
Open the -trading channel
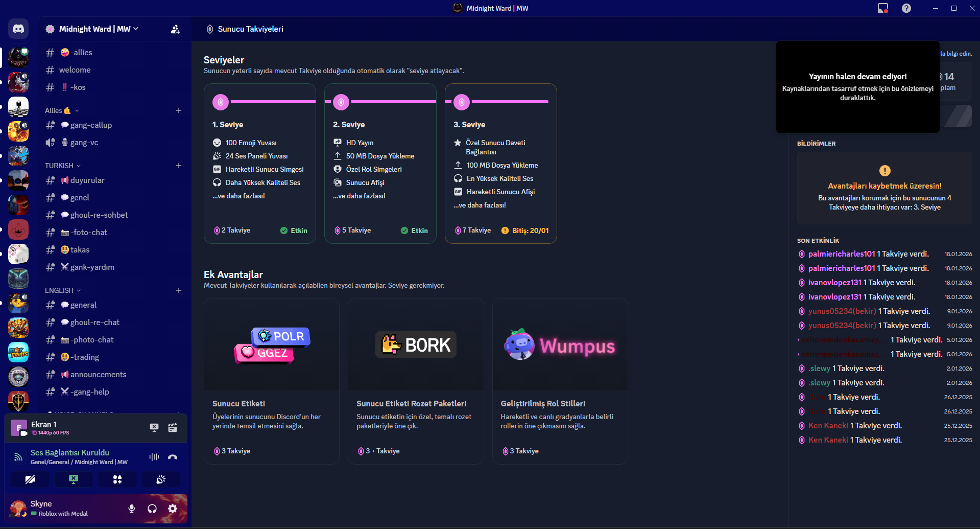click(x=113, y=357)
